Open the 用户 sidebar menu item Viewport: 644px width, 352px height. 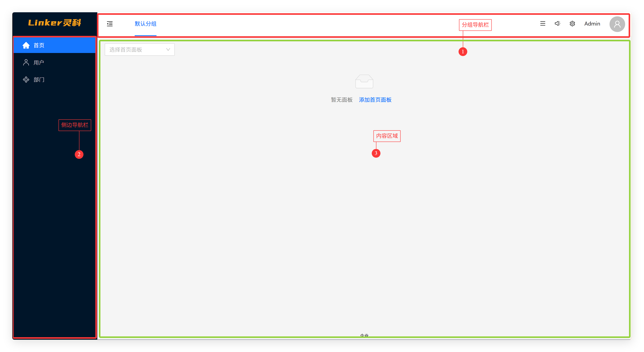(x=39, y=63)
